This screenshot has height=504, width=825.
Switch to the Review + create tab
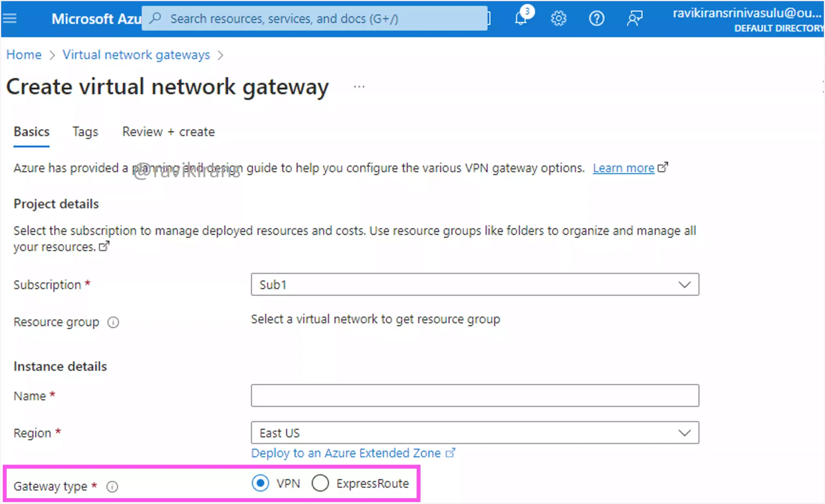(x=169, y=132)
